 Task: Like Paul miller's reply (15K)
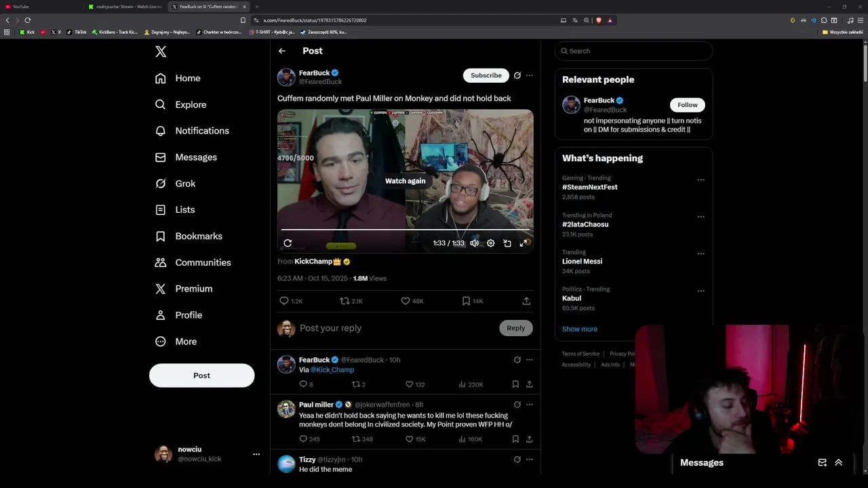[415, 439]
